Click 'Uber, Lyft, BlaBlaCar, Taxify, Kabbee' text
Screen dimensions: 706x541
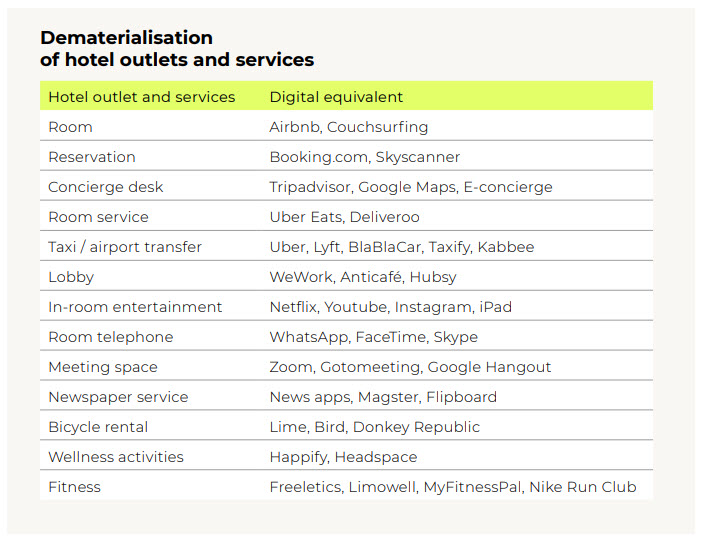(x=402, y=247)
